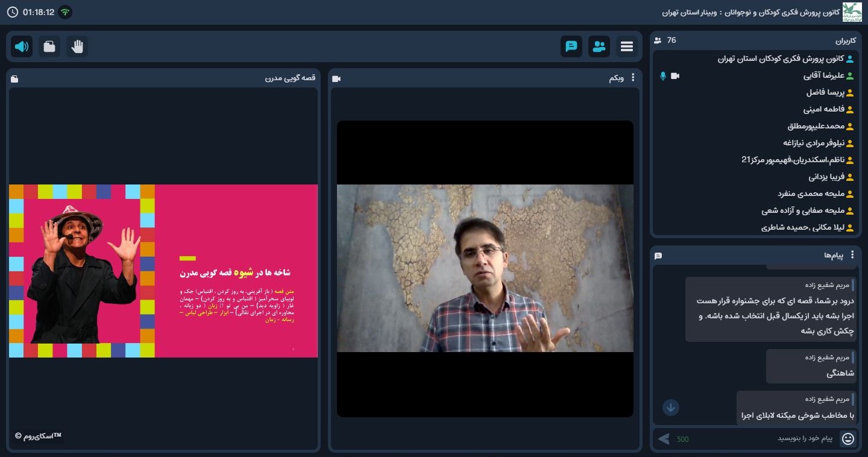The height and width of the screenshot is (457, 868).
Task: Mute the speaker using the highlighted audio toggle
Action: tap(22, 46)
